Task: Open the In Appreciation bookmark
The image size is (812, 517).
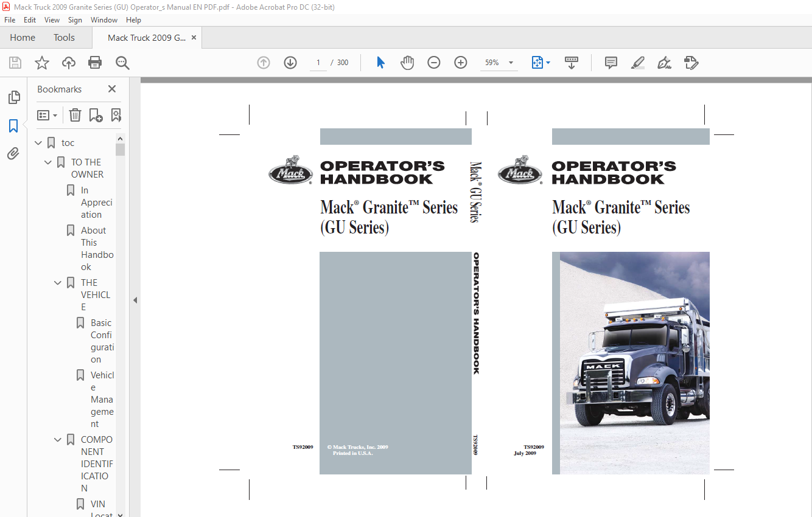Action: pos(97,203)
